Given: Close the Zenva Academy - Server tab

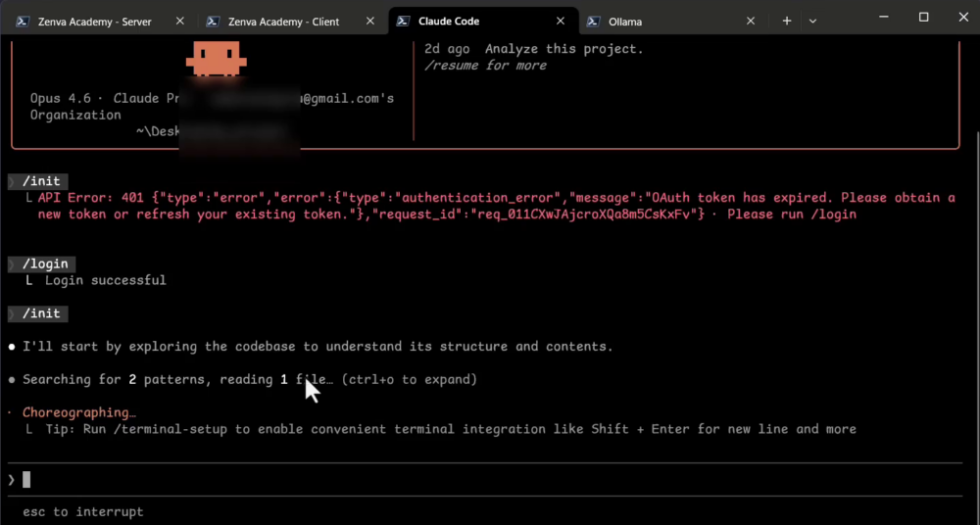Looking at the screenshot, I should pyautogui.click(x=180, y=21).
